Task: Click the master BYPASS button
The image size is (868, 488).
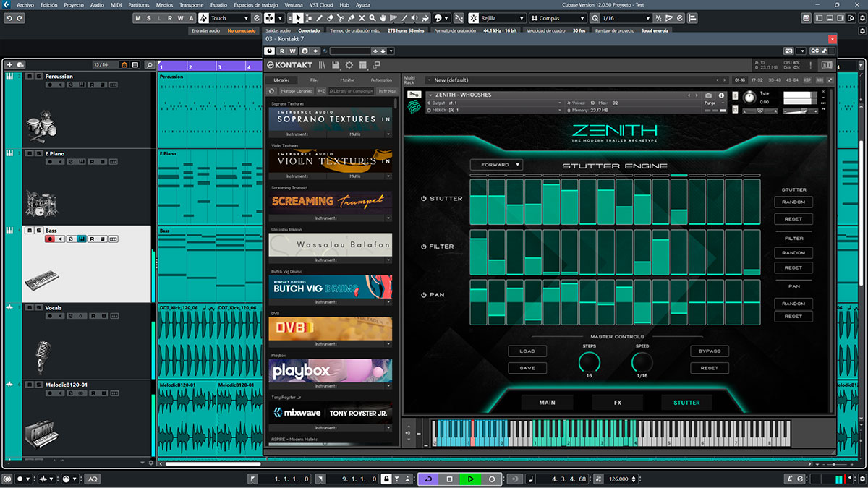Action: pos(710,351)
